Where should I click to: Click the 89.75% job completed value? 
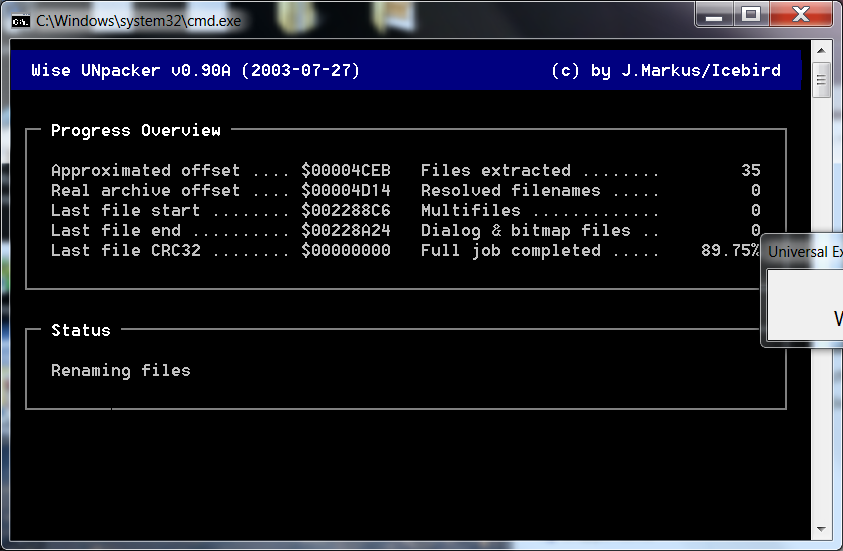(730, 250)
